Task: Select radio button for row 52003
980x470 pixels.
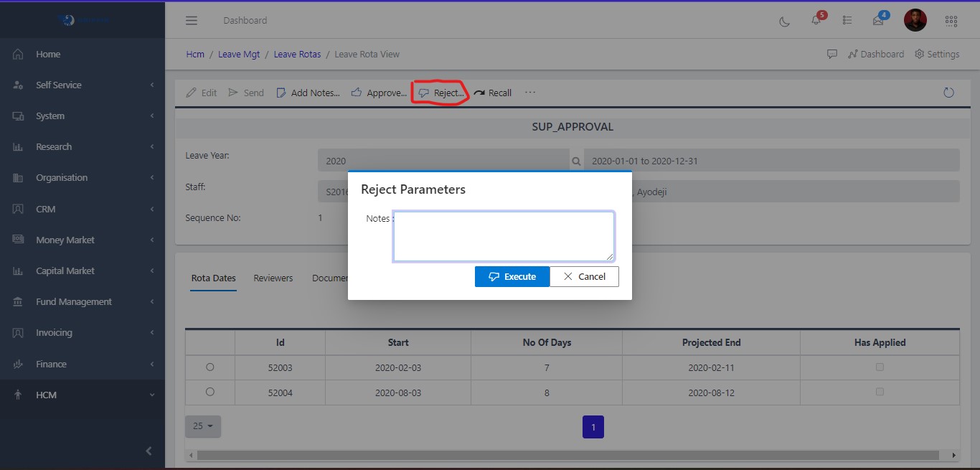Action: click(210, 367)
